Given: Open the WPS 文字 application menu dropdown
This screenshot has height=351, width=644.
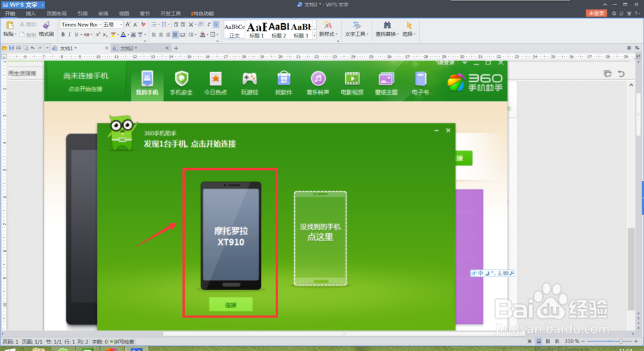Looking at the screenshot, I should point(43,5).
